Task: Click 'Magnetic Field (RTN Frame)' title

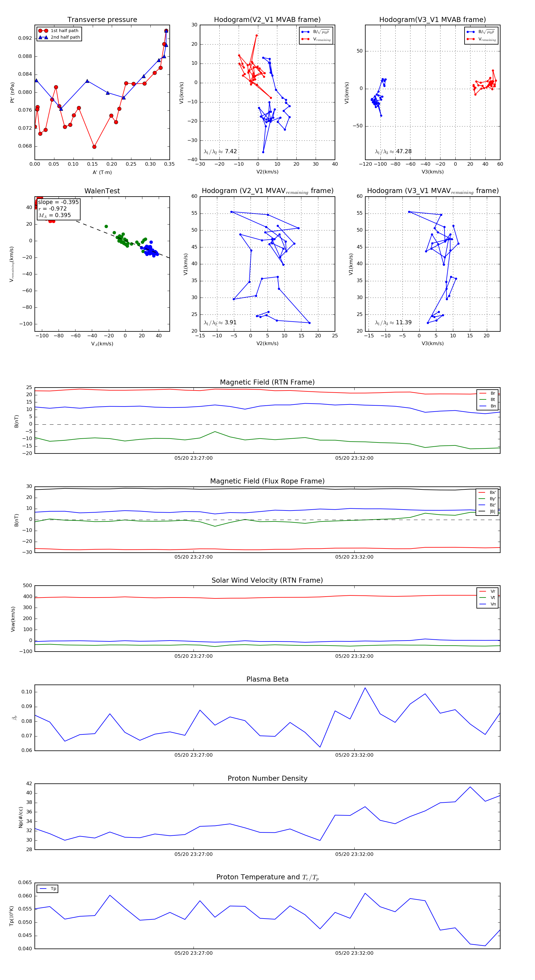Action: point(267,382)
